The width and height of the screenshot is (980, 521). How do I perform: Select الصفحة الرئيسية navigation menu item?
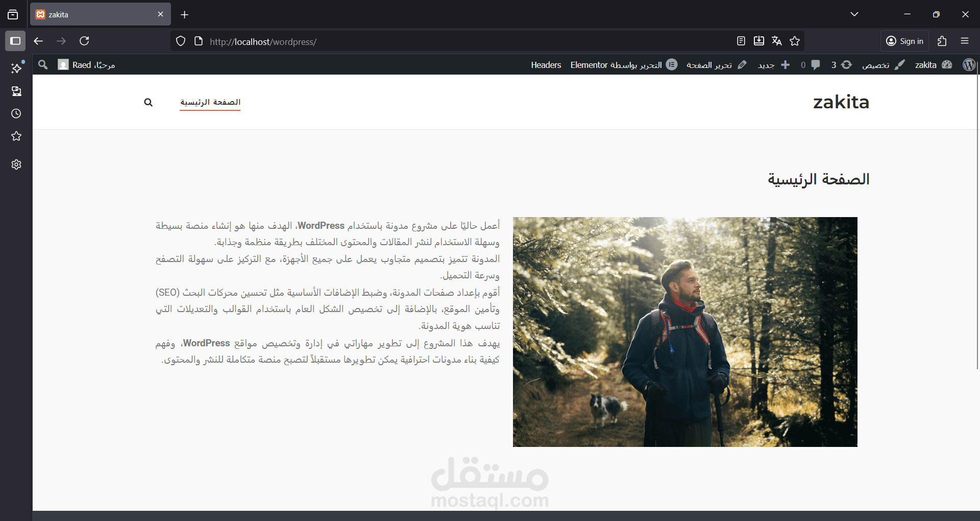(210, 102)
